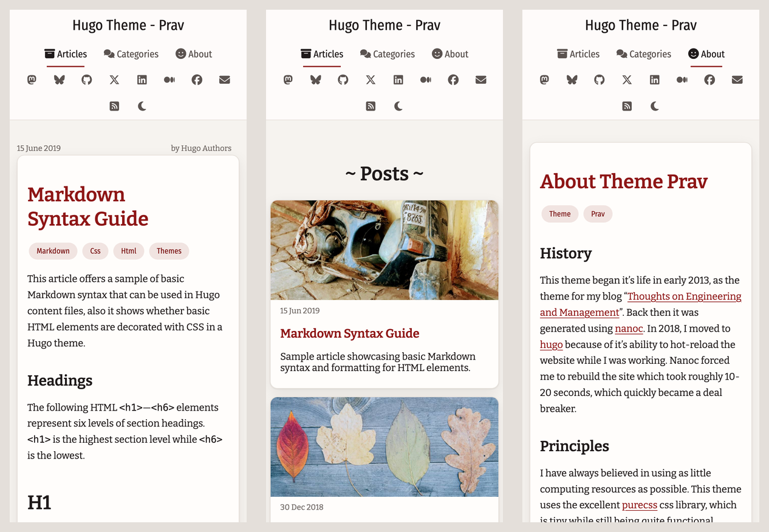Image resolution: width=769 pixels, height=532 pixels.
Task: Open RSS feed icon in middle panel
Action: [x=371, y=106]
